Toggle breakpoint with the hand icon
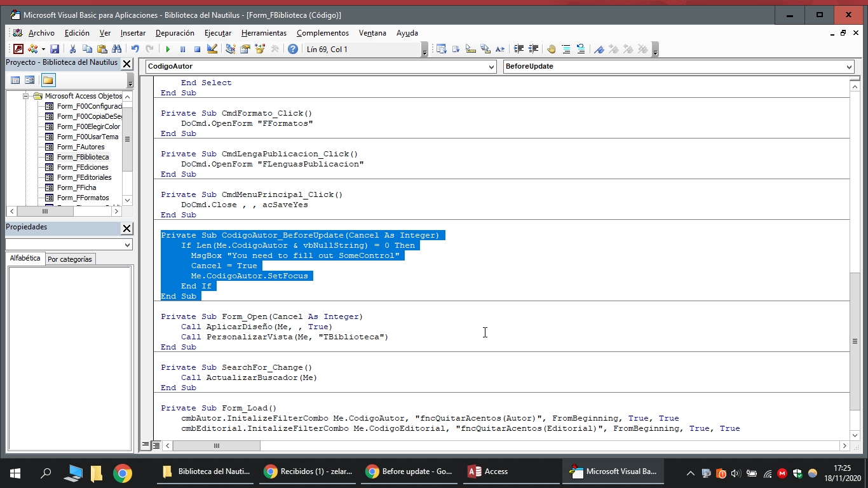Image resolution: width=868 pixels, height=488 pixels. point(552,49)
